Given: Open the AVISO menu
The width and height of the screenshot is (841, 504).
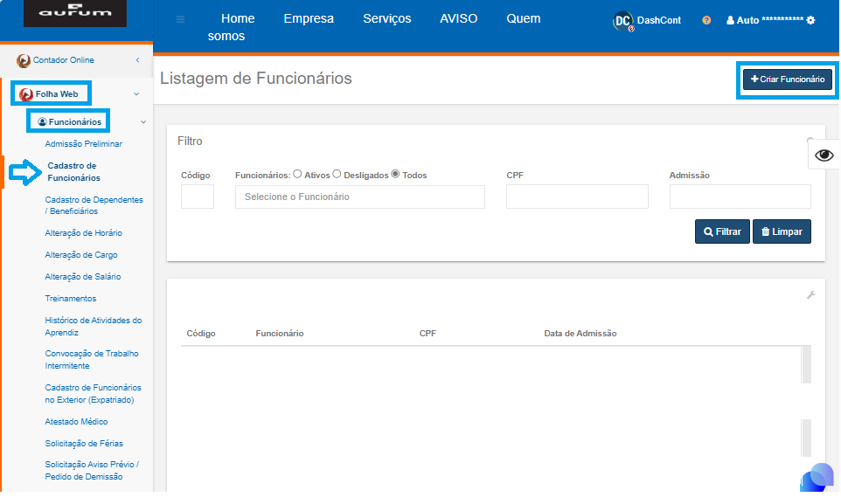Looking at the screenshot, I should (459, 18).
